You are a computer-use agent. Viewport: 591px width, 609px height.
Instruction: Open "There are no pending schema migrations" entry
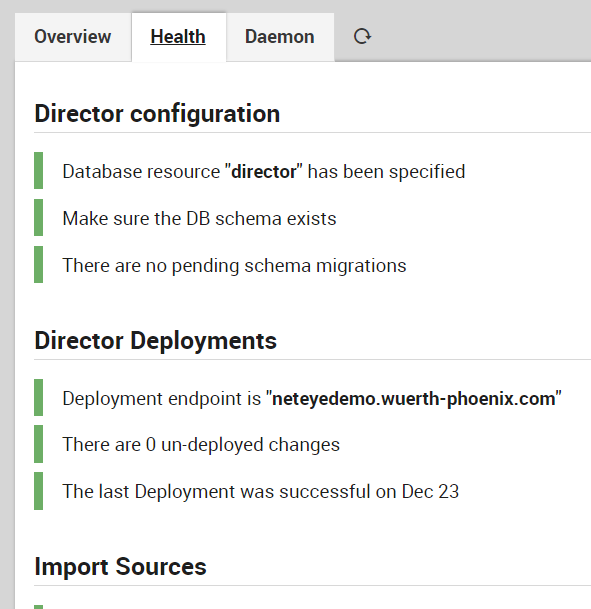click(x=234, y=266)
